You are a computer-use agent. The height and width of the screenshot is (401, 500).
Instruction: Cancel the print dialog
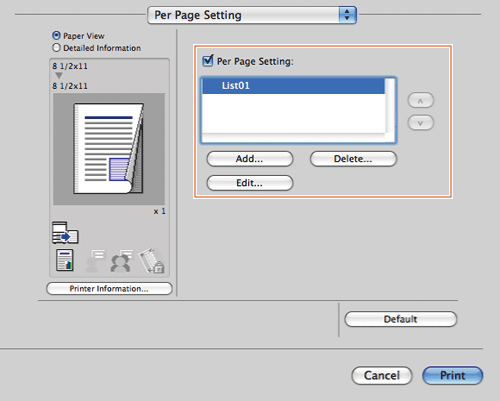coord(382,376)
